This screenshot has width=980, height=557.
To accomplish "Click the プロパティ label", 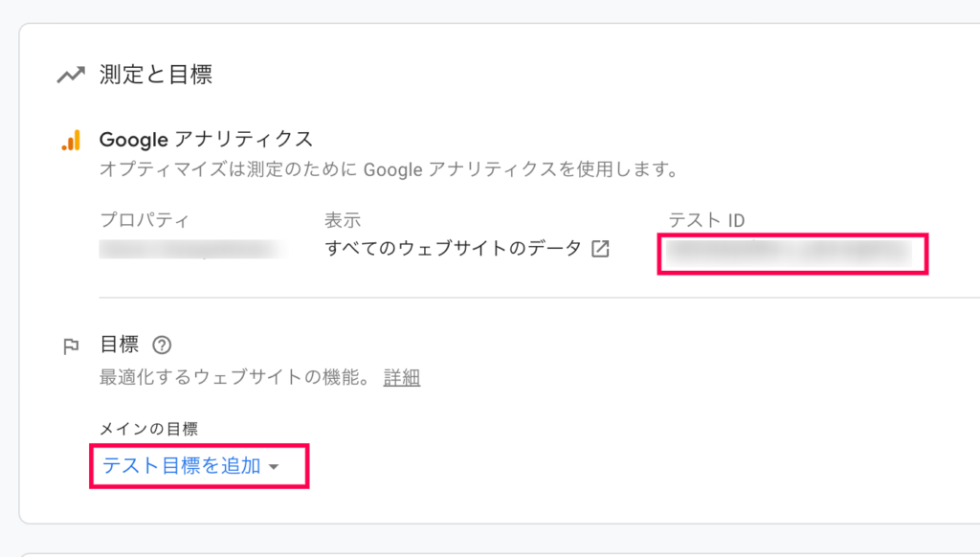I will [145, 220].
